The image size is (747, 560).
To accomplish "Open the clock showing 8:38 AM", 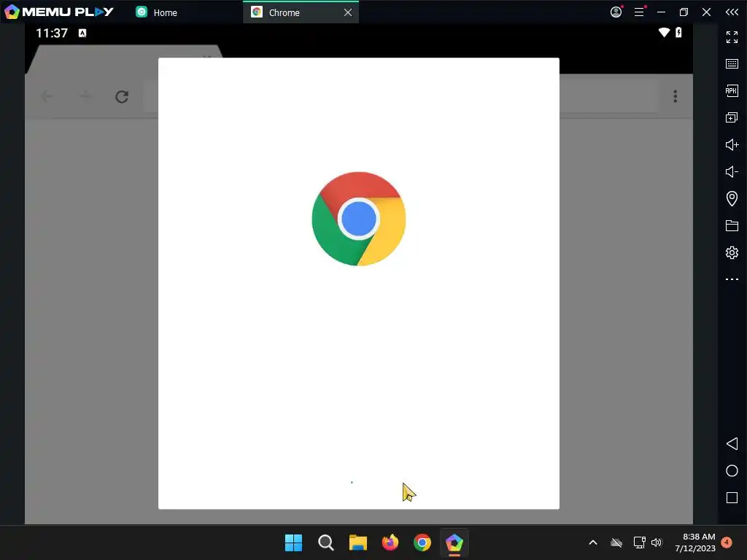I will click(x=695, y=542).
